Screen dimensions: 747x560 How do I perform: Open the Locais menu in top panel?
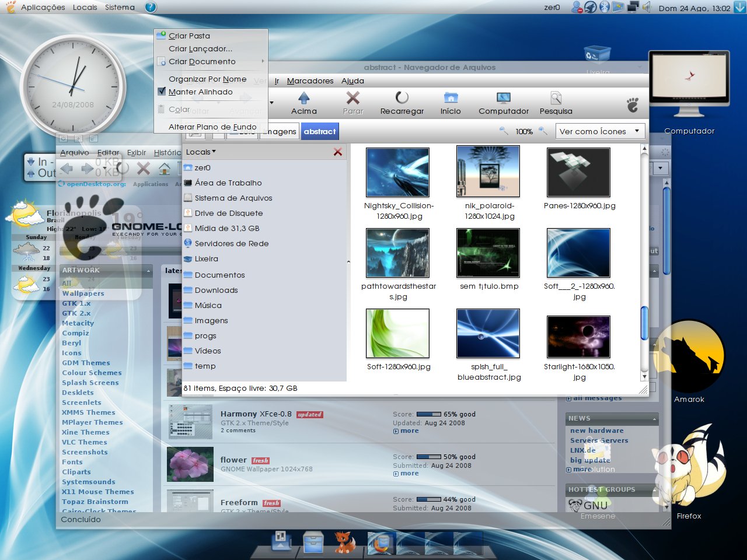85,7
